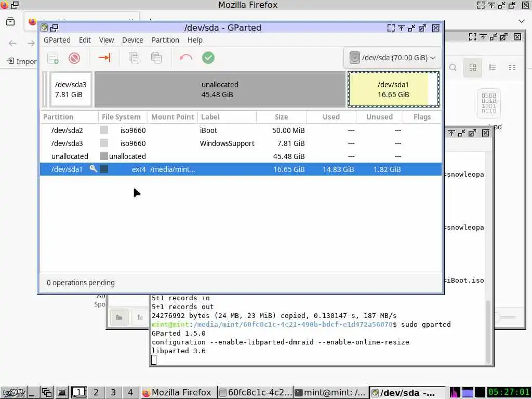
Task: Click the Flags column header
Action: (x=422, y=117)
